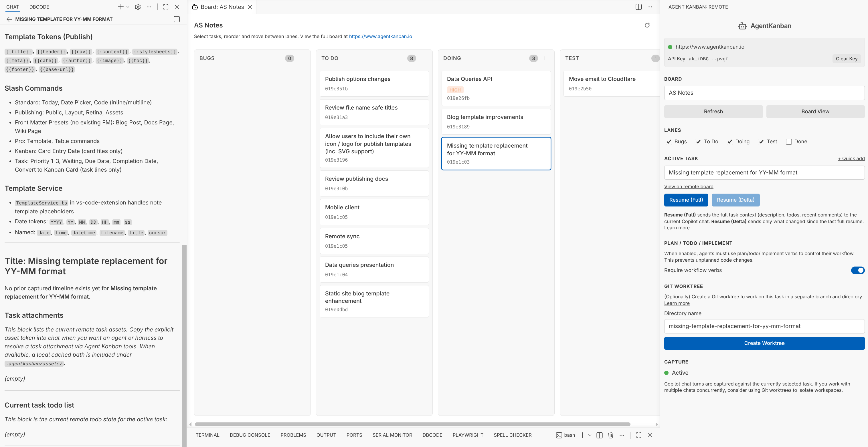Image resolution: width=868 pixels, height=447 pixels.
Task: Maximize the terminal panel
Action: pos(638,435)
